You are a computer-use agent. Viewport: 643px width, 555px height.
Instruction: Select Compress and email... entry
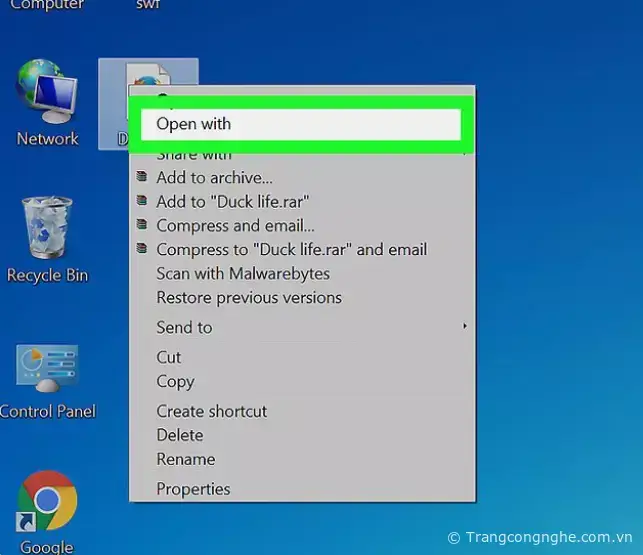pos(235,226)
